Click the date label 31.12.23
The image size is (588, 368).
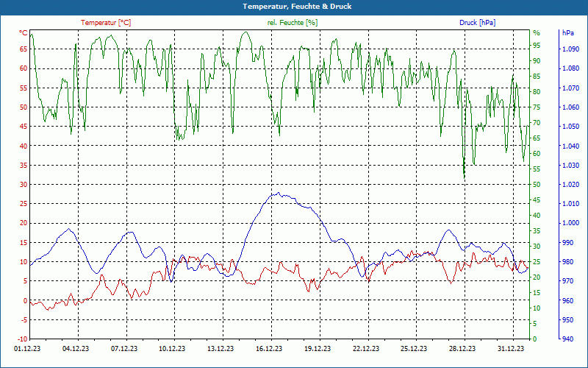[x=511, y=348]
